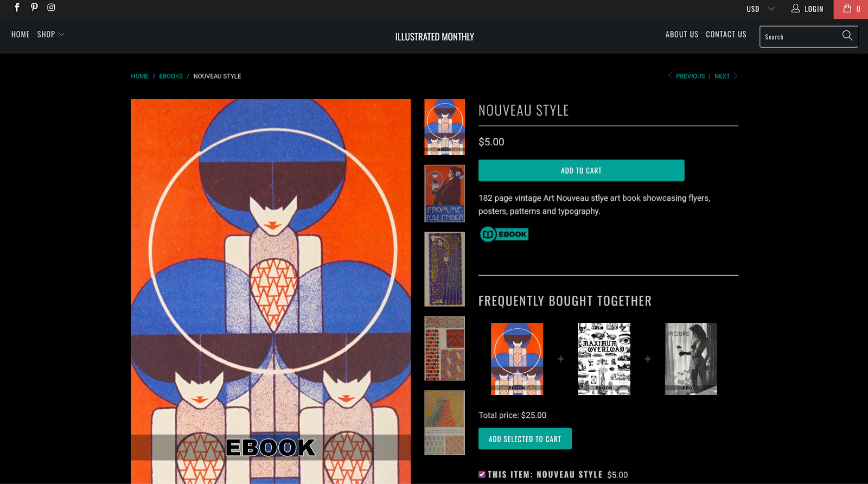Expand the Shop menu
This screenshot has width=868, height=484.
(x=50, y=34)
